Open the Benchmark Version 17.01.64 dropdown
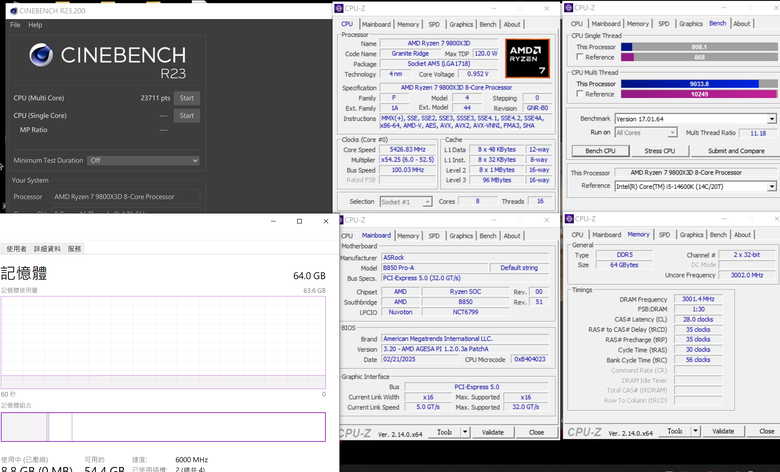780x472 pixels. (695, 119)
